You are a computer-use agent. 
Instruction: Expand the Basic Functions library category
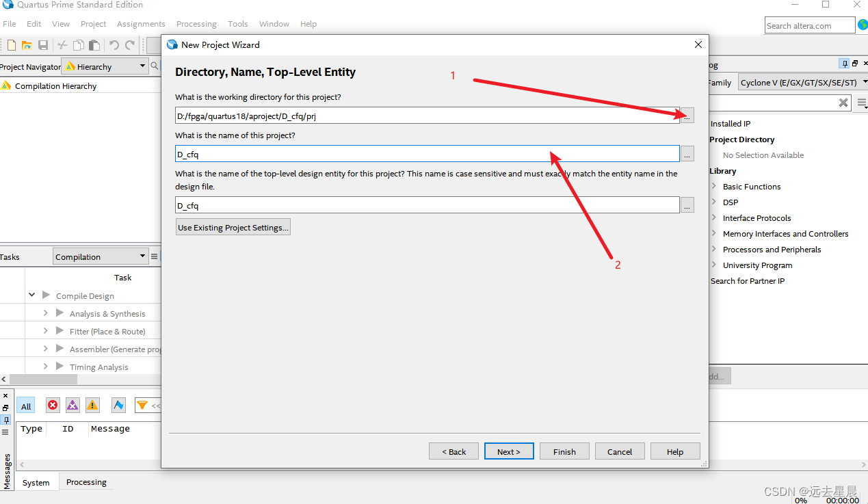[x=714, y=186]
